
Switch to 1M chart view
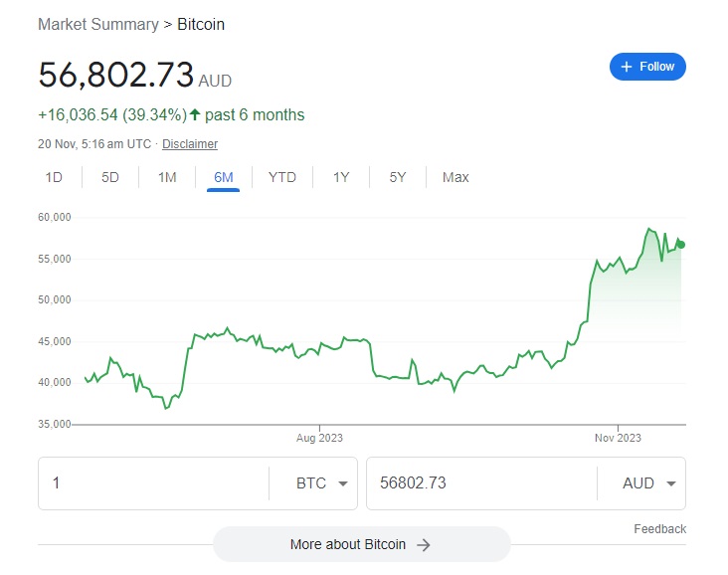(167, 177)
